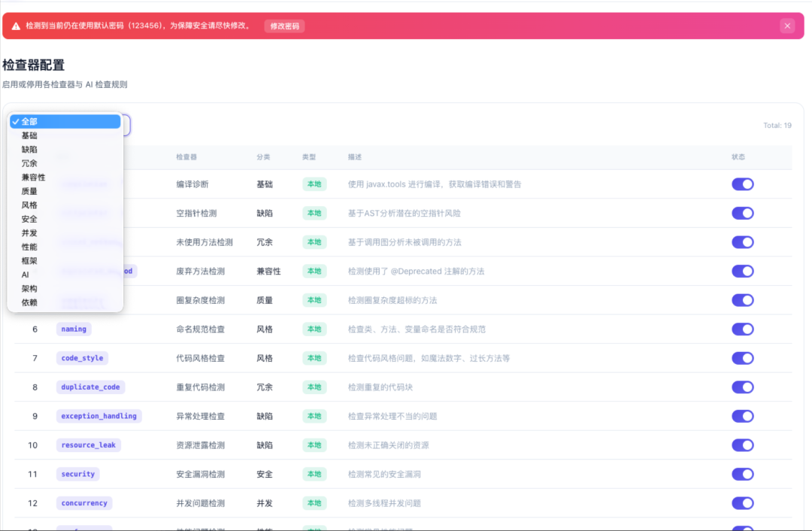The image size is (812, 531).
Task: Dismiss the default password warning banner
Action: pyautogui.click(x=787, y=26)
